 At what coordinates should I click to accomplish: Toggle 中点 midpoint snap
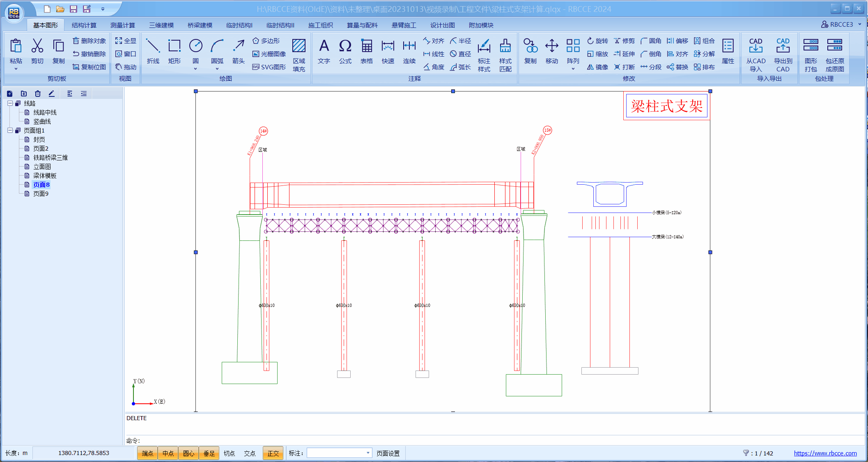pos(168,453)
